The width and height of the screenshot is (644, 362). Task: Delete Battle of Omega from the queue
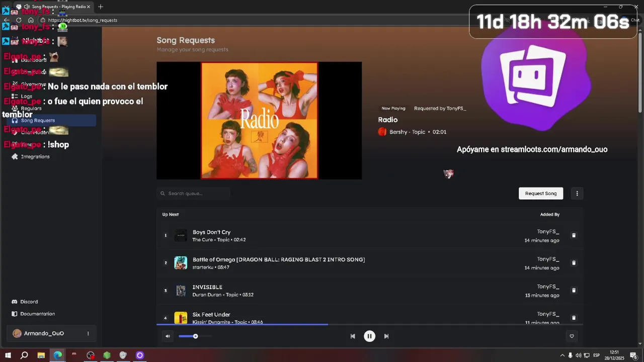574,263
